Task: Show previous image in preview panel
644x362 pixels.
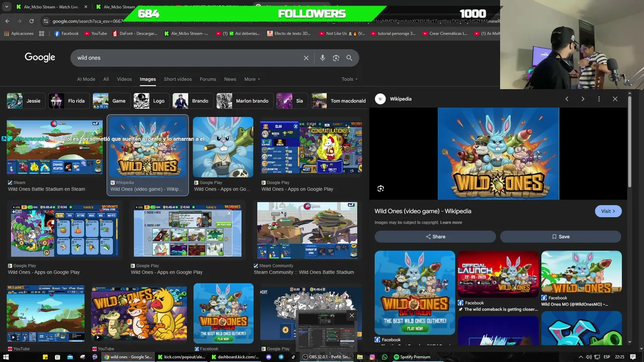Action: pyautogui.click(x=567, y=99)
